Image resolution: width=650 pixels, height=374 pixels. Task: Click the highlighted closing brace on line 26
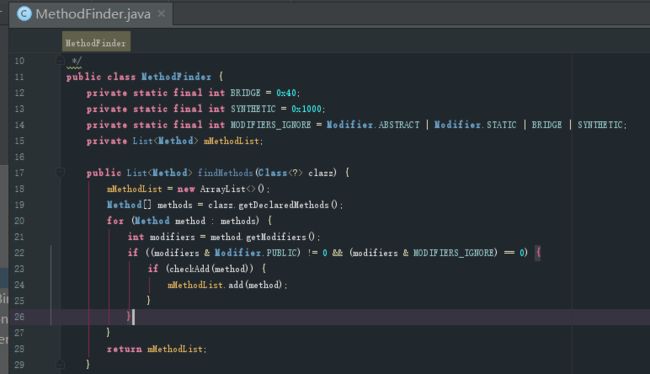129,317
